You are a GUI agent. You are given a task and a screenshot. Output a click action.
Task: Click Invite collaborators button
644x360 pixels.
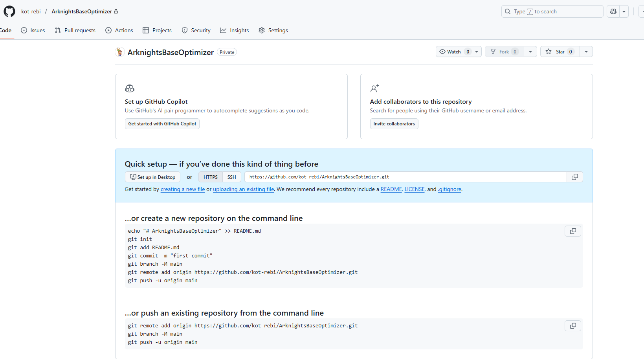coord(394,124)
